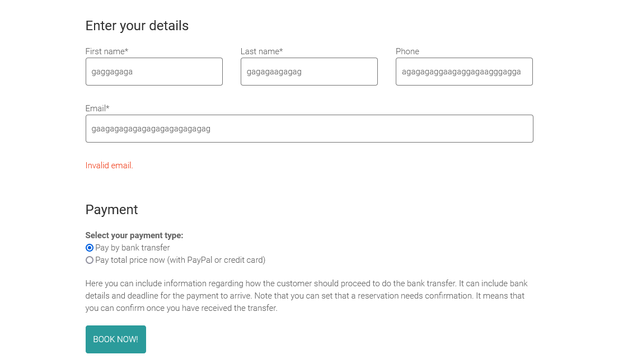
Task: Click the typed text 'gagagaagagag' in Last name
Action: [x=274, y=72]
